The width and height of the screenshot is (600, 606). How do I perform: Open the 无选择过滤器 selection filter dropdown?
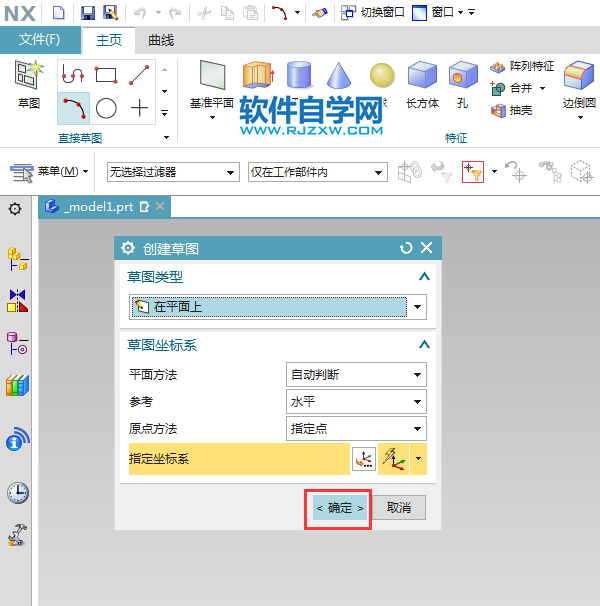pyautogui.click(x=173, y=172)
